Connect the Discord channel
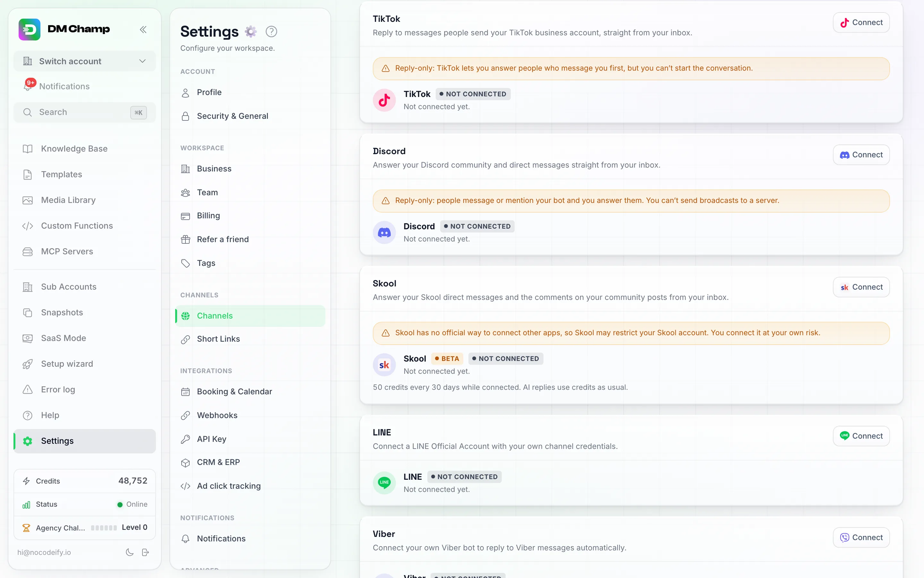924x578 pixels. click(x=861, y=155)
